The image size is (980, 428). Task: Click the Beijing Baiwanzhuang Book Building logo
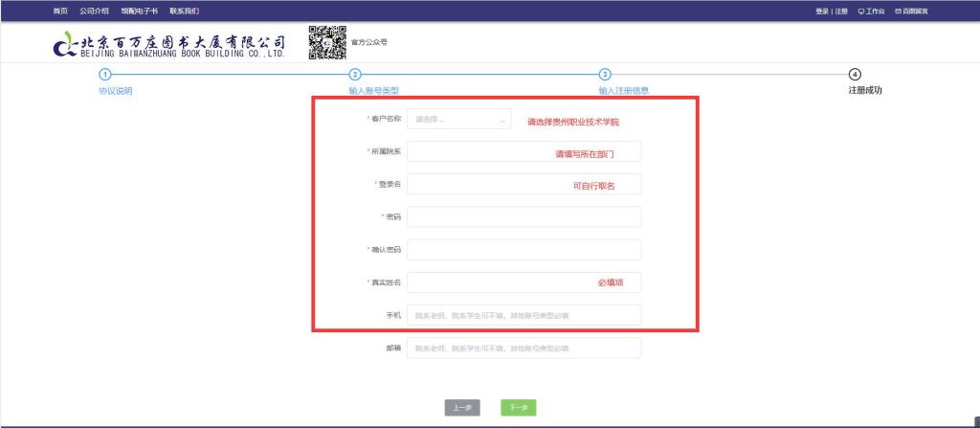170,45
